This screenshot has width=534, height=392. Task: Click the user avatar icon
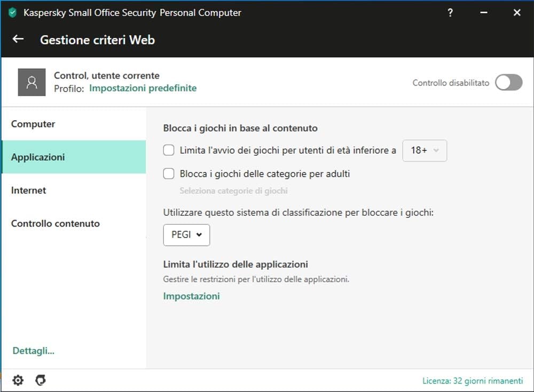pos(32,82)
